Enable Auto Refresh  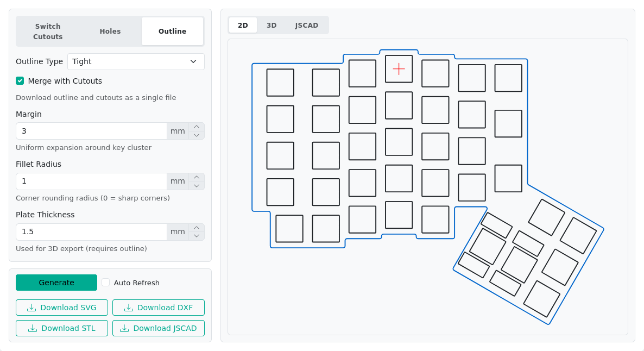(x=105, y=282)
